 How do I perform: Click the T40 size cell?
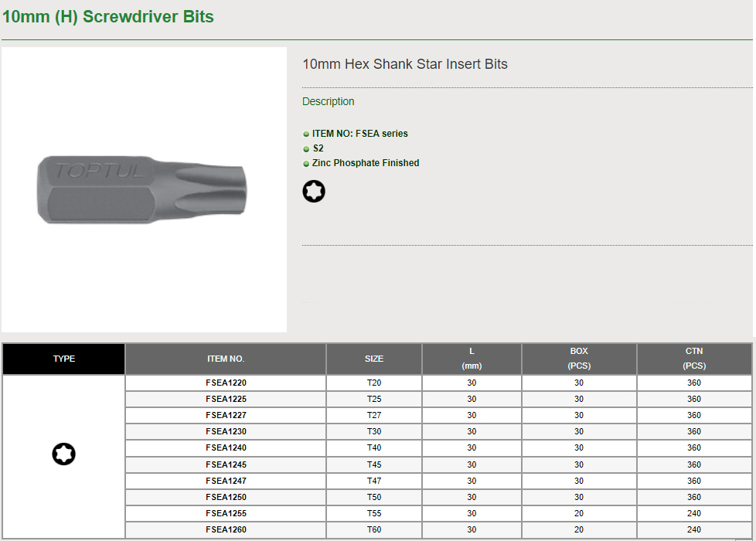[374, 448]
